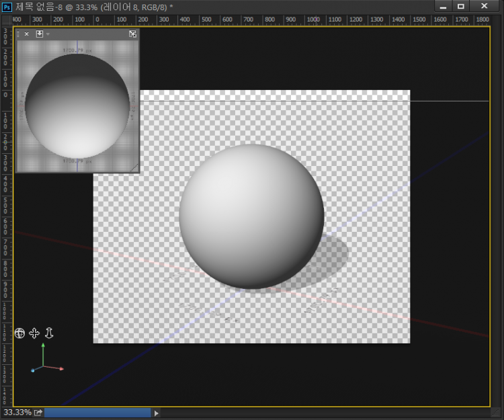Click the Photoshop Ps icon in title bar
This screenshot has width=504, height=420.
click(x=7, y=6)
